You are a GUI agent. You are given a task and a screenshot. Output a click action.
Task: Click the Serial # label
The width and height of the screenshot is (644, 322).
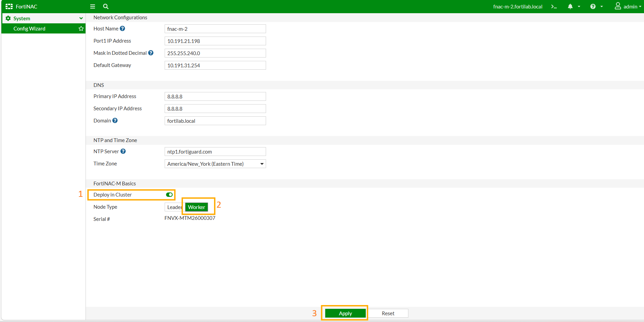[102, 219]
